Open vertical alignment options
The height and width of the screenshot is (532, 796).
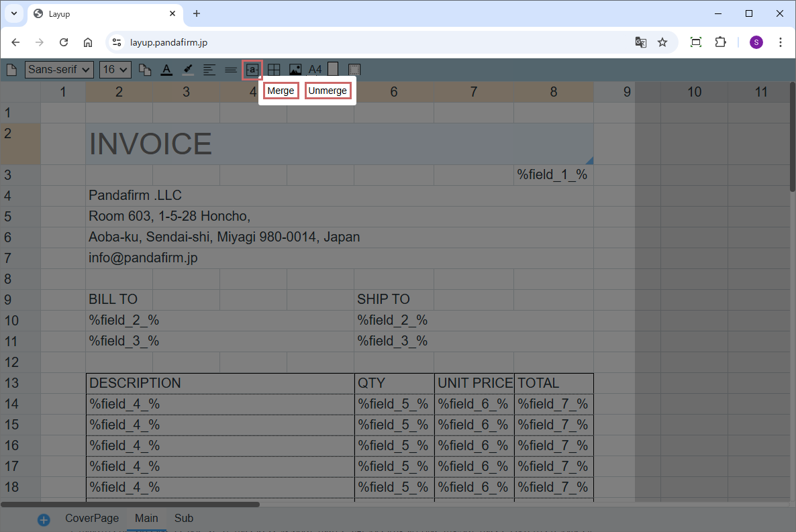click(x=230, y=70)
